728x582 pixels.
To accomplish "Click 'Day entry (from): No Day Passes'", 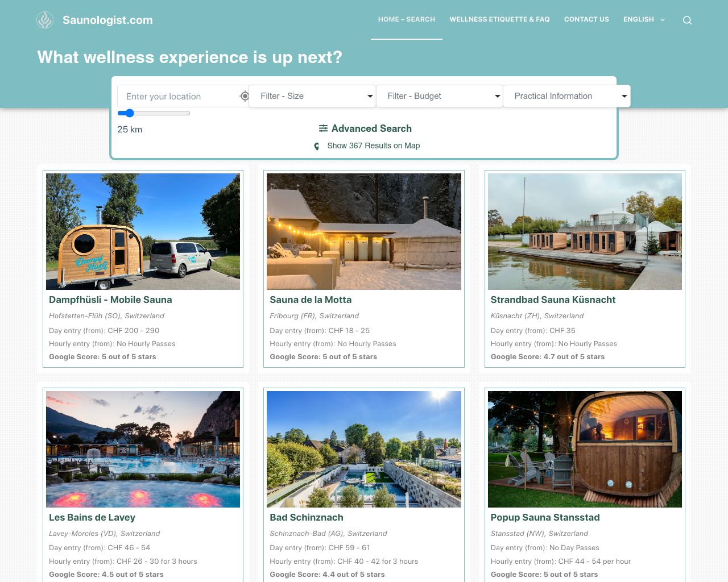I will (545, 548).
